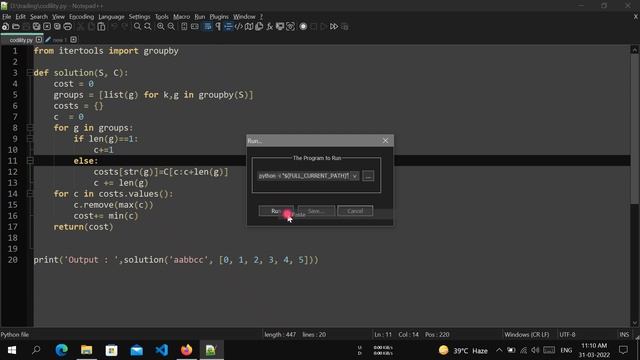This screenshot has width=640, height=360.
Task: Click the Close document toolbar icon
Action: [x=47, y=27]
